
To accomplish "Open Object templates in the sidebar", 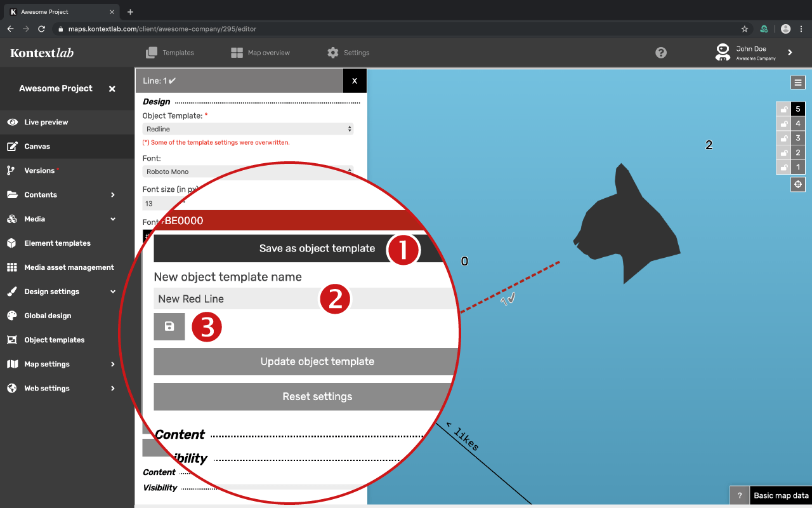I will pos(54,340).
